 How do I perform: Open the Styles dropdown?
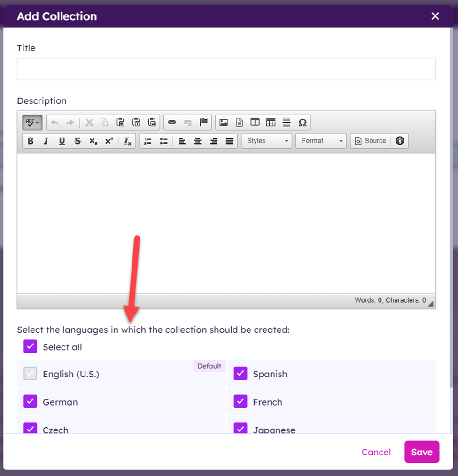[x=267, y=141]
